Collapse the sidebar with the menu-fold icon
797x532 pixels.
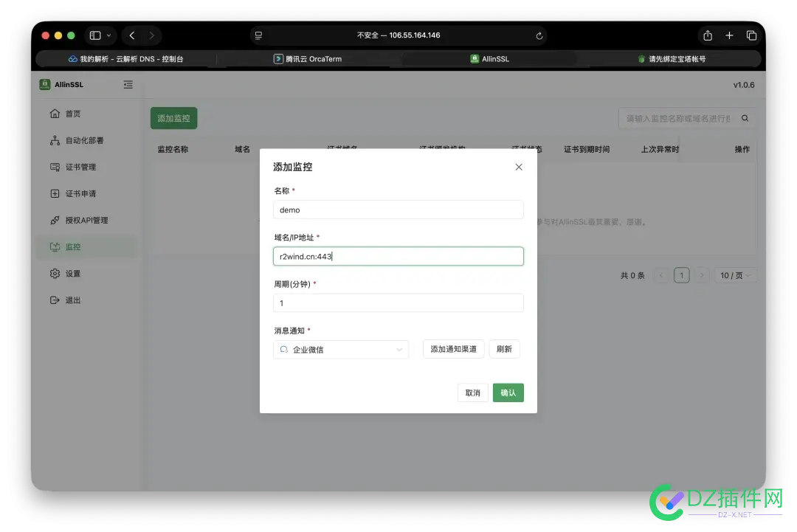click(128, 85)
